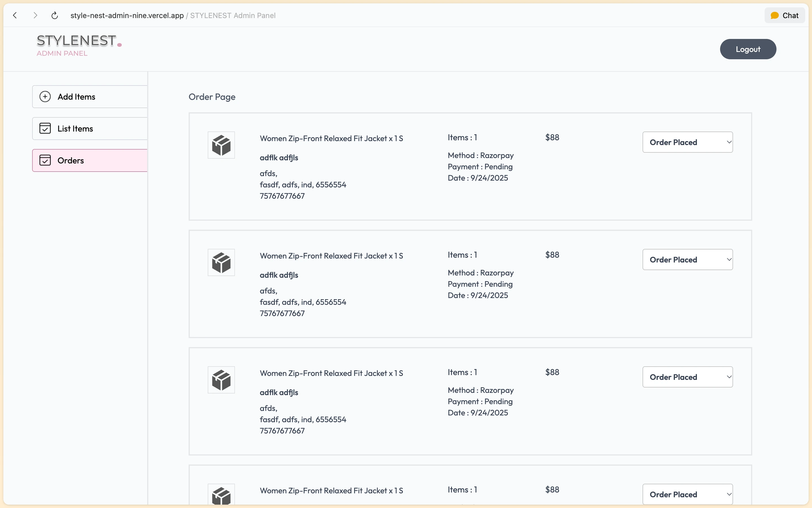The width and height of the screenshot is (812, 508).
Task: Open the Order Placed status dropdown of the first order
Action: (x=687, y=142)
